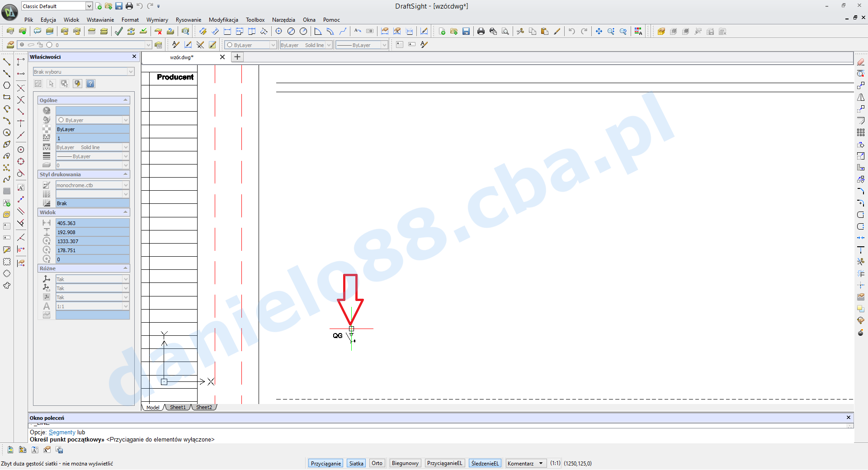
Task: Toggle Przyciąganie snap mode
Action: pyautogui.click(x=326, y=463)
